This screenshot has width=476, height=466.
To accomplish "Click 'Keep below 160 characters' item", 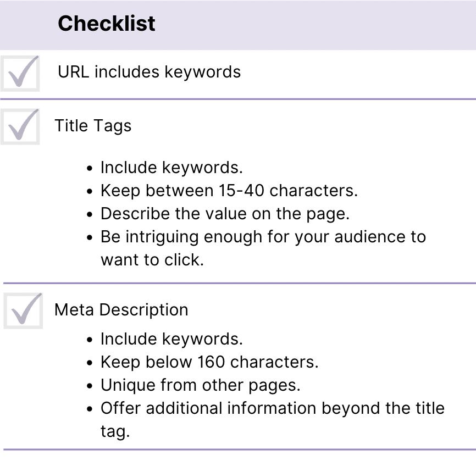I will click(x=209, y=362).
